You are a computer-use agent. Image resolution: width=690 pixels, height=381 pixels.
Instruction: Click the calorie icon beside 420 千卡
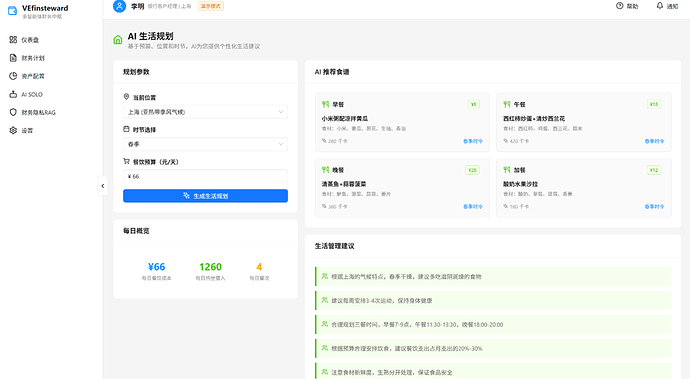[506, 141]
